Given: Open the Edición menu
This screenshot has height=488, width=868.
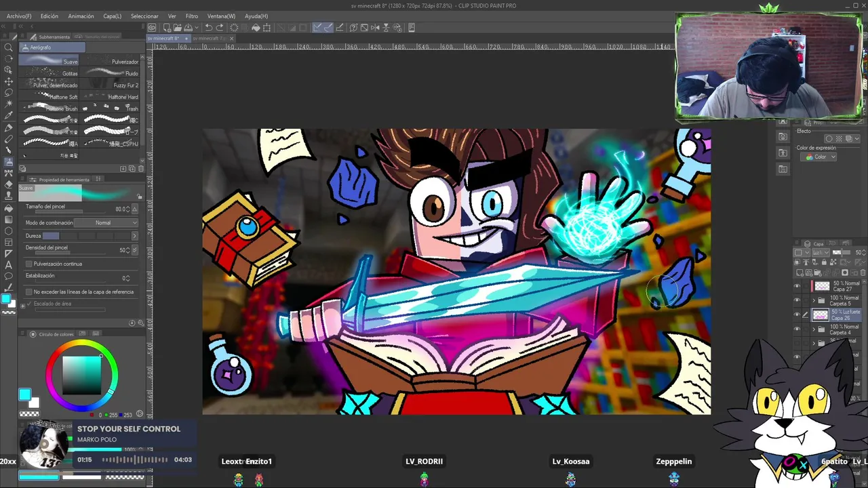Looking at the screenshot, I should [49, 16].
